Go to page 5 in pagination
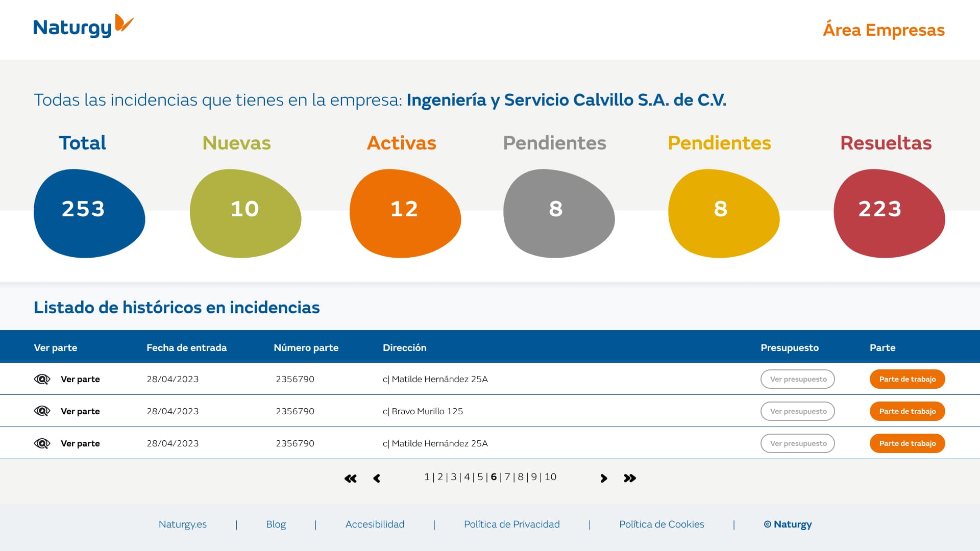This screenshot has height=551, width=980. click(x=480, y=477)
